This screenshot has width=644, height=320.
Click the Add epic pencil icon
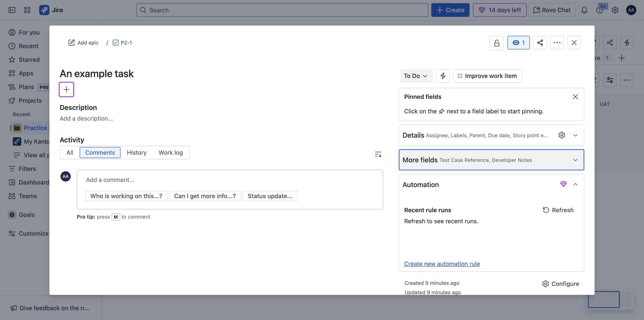pyautogui.click(x=72, y=43)
